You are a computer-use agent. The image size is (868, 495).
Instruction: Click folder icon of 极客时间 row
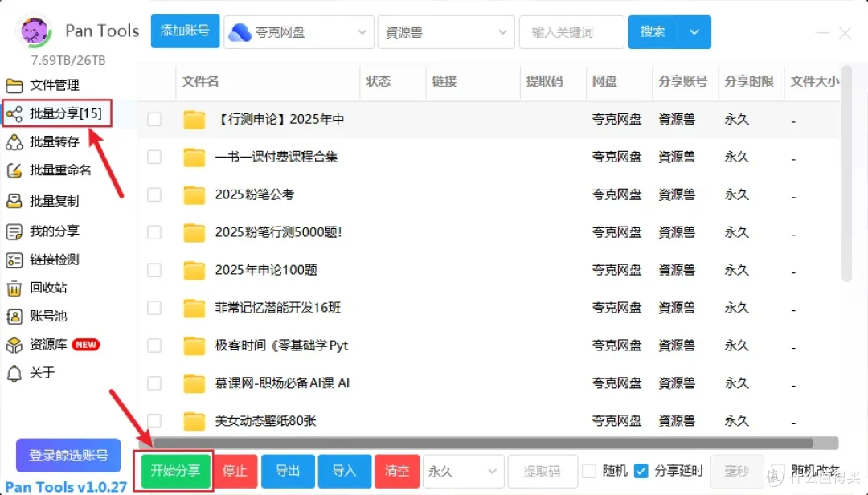coord(194,346)
